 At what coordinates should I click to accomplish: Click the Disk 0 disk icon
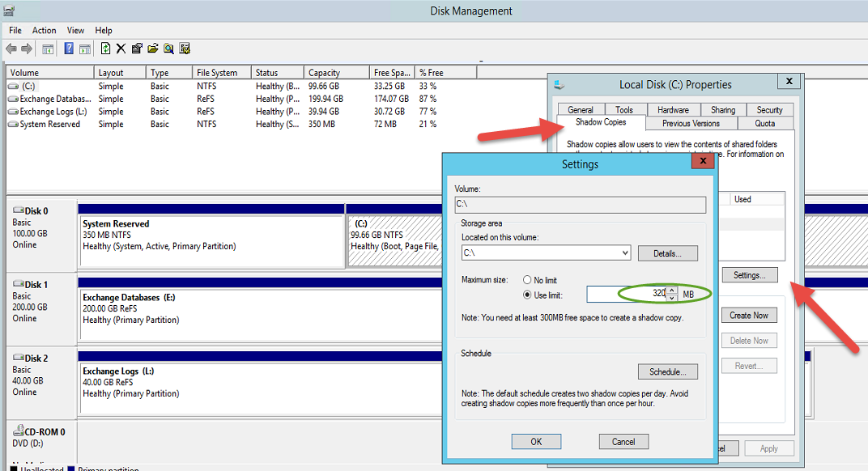[19, 210]
